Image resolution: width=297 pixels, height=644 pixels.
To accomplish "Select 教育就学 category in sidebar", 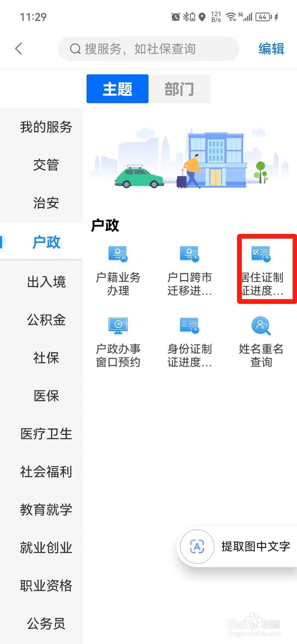I will click(x=46, y=510).
